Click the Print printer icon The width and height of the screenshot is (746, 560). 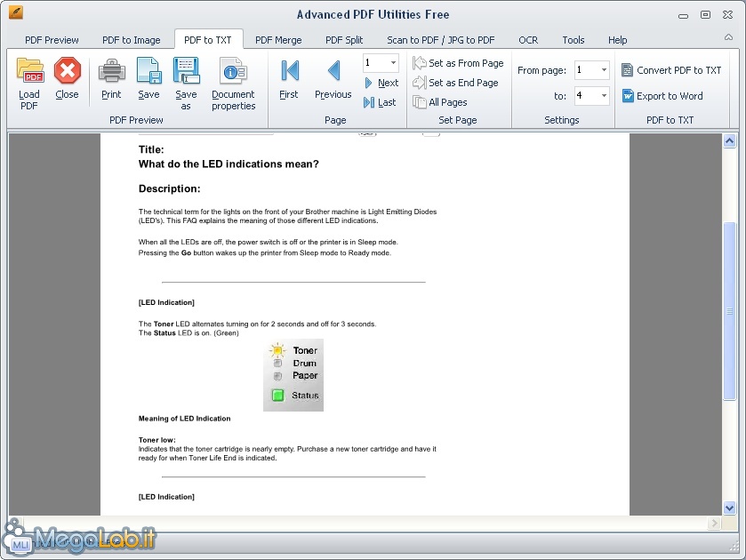[111, 70]
